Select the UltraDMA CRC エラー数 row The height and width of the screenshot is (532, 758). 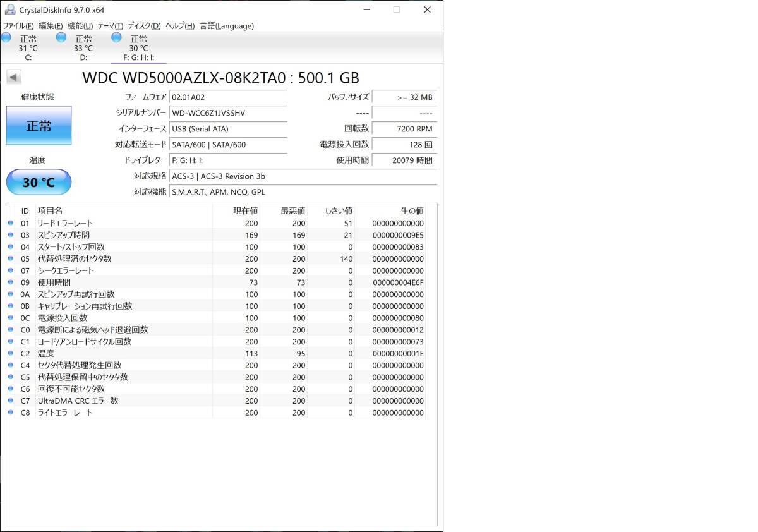click(216, 401)
